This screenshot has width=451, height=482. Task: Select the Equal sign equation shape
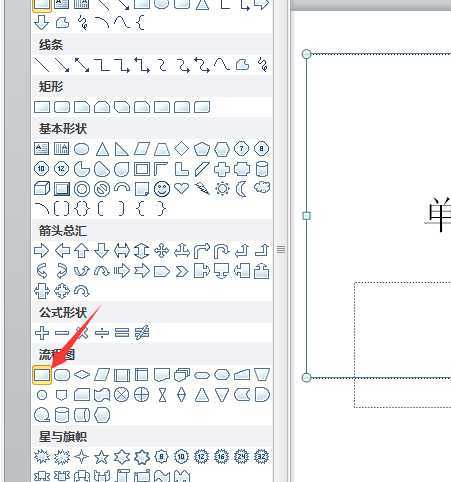pos(122,333)
